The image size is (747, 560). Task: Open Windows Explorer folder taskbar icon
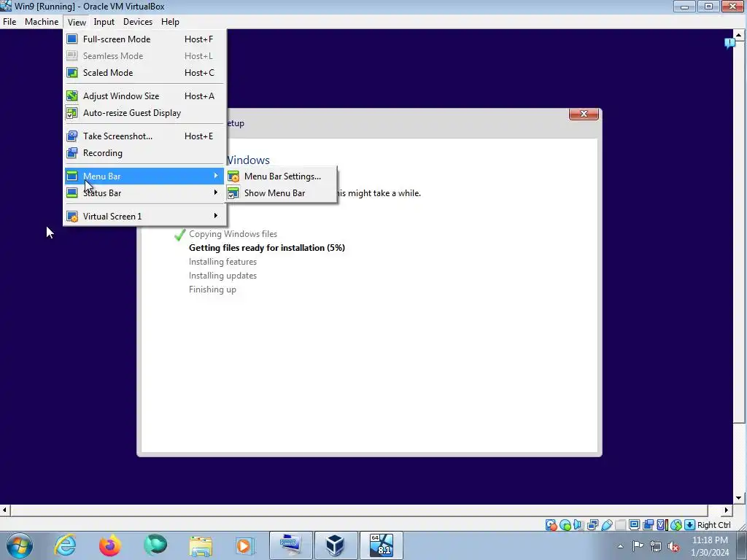[x=201, y=545]
